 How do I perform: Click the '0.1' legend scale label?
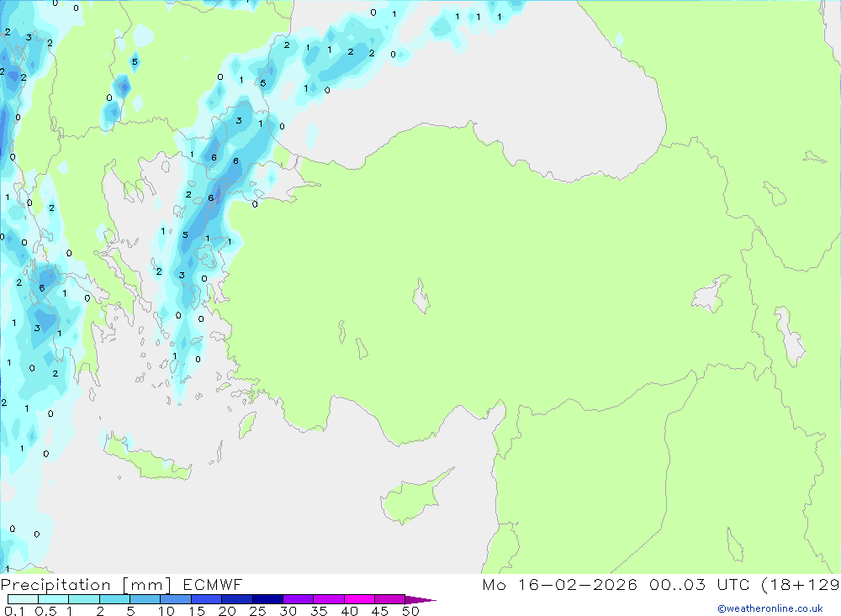click(14, 611)
